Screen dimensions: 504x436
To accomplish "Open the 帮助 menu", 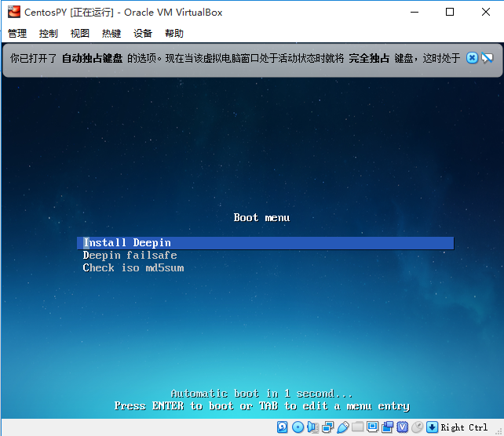I will (x=174, y=34).
